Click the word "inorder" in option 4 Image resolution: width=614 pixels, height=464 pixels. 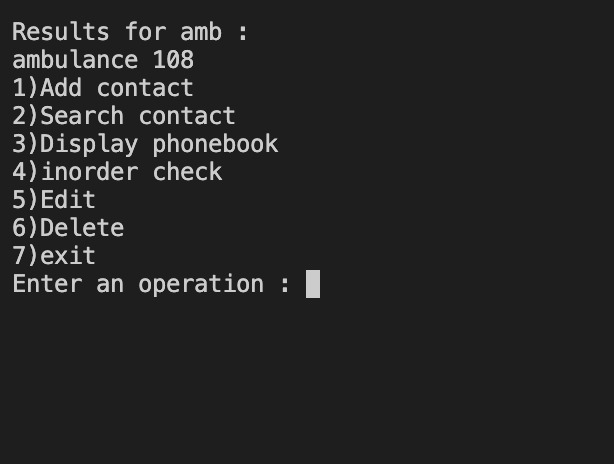coord(90,172)
